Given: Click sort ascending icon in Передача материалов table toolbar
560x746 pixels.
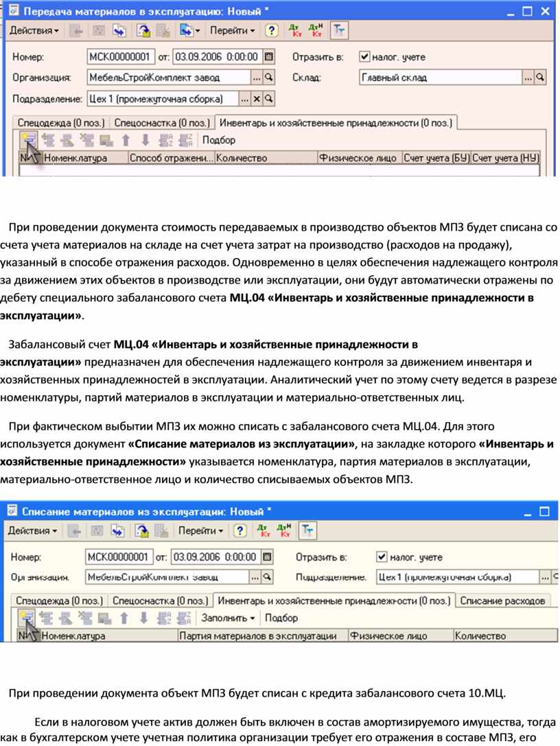Looking at the screenshot, I should pos(165,141).
